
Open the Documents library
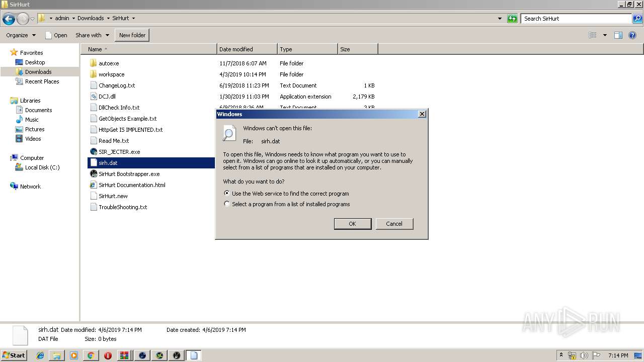pos(39,110)
